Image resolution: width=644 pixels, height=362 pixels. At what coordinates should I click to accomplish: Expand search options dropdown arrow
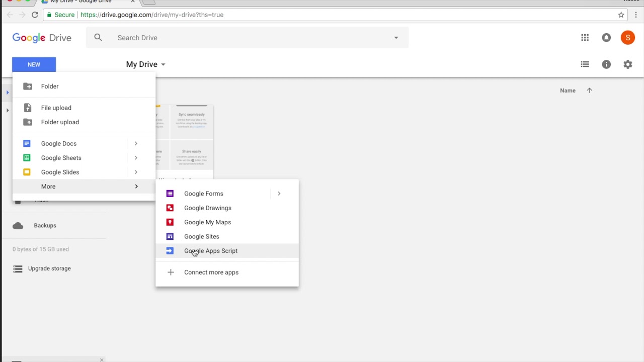coord(396,38)
